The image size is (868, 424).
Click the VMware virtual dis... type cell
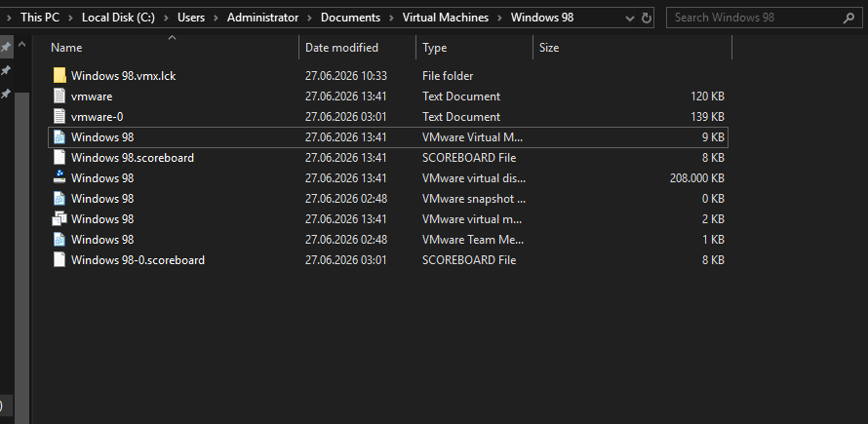[x=474, y=178]
